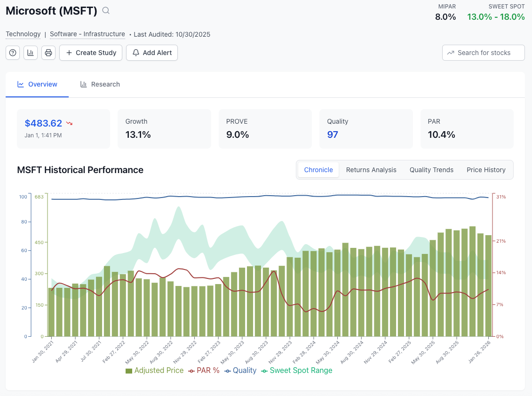The image size is (532, 396).
Task: Click the Jan 1, 1:41 PM timestamp
Action: point(43,135)
